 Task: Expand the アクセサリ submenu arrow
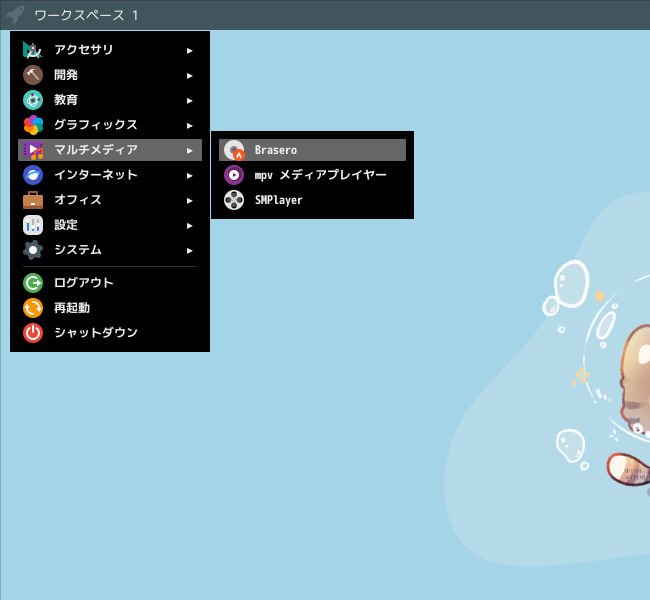pyautogui.click(x=189, y=51)
